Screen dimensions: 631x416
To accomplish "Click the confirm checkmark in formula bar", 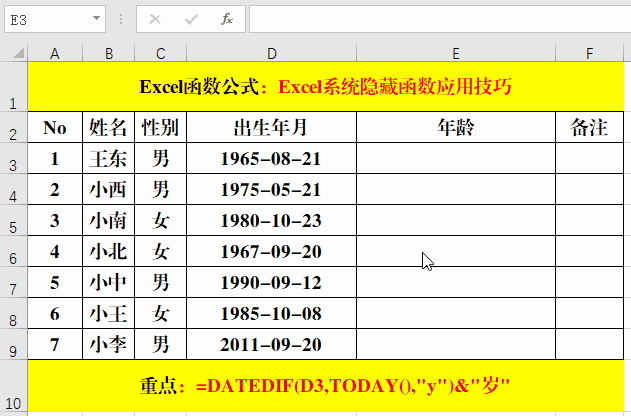I will pos(191,19).
